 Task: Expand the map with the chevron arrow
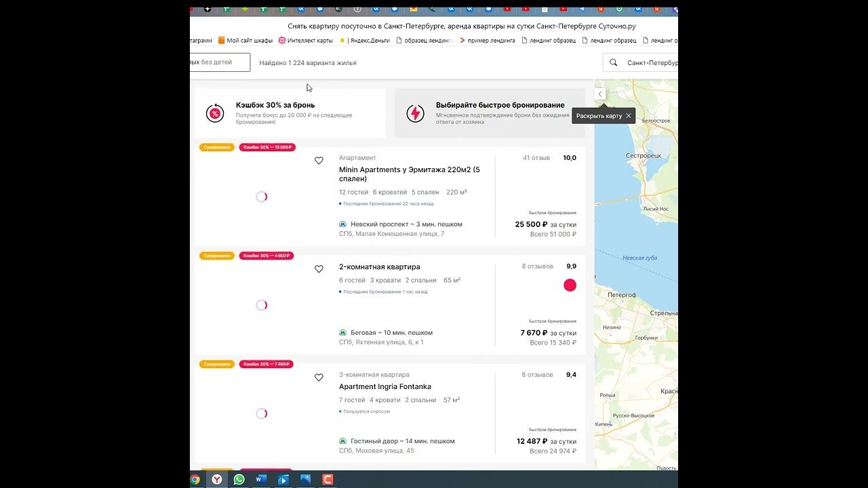click(x=600, y=94)
